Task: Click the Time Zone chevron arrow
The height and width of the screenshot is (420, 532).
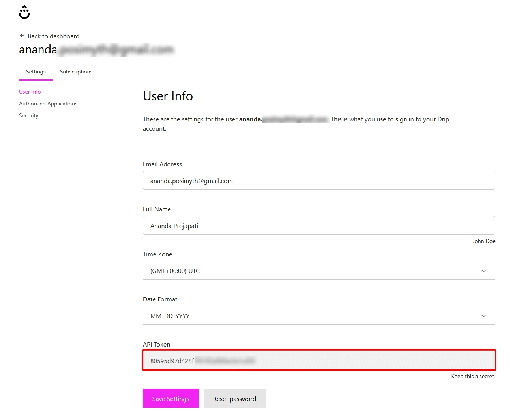Action: click(x=483, y=271)
